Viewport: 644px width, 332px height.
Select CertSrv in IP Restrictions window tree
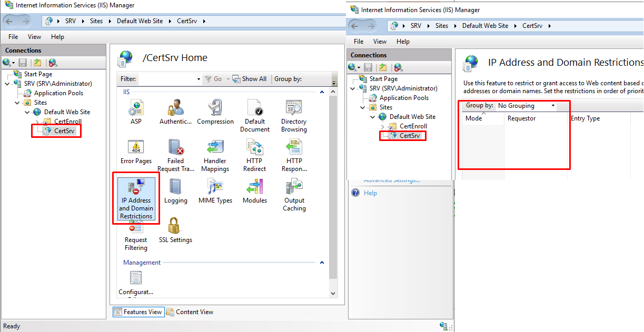[410, 136]
